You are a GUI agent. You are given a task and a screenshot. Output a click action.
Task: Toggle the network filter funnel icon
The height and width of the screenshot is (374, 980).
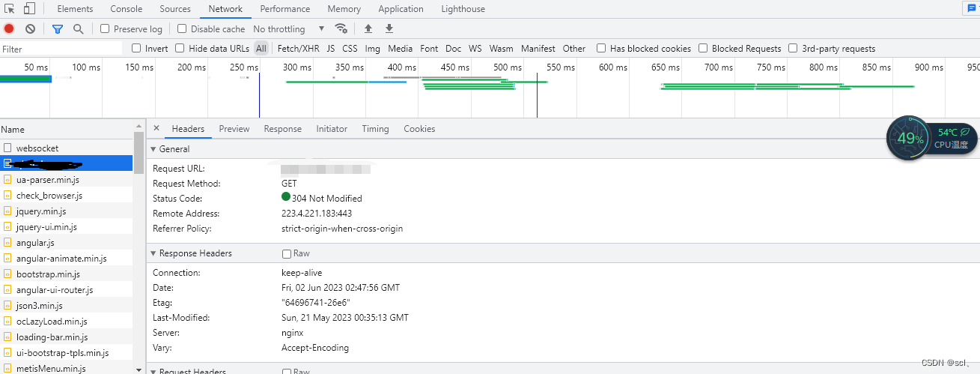click(x=58, y=28)
